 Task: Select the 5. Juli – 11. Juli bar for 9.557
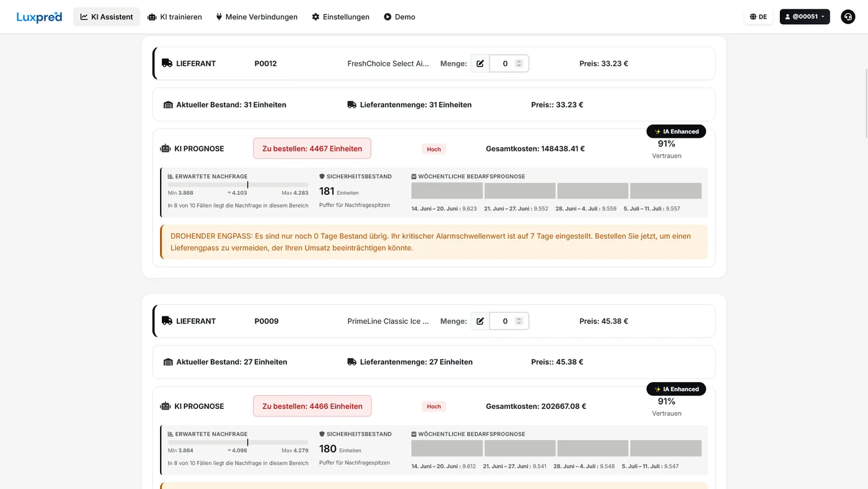pos(666,191)
